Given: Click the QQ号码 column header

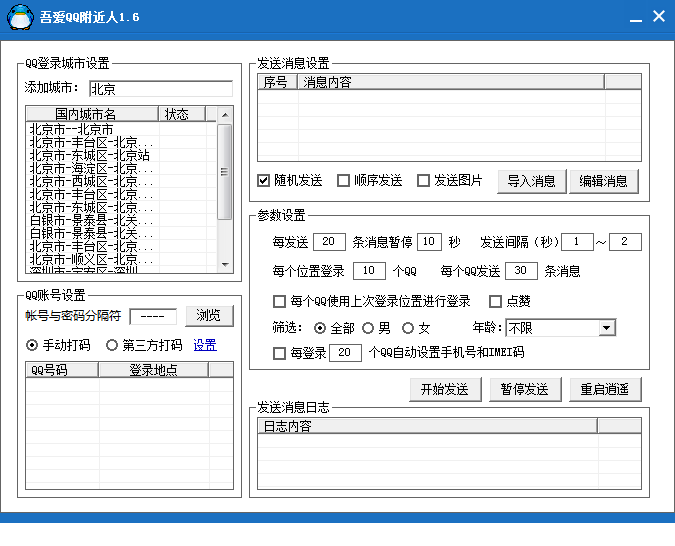Looking at the screenshot, I should (x=62, y=370).
